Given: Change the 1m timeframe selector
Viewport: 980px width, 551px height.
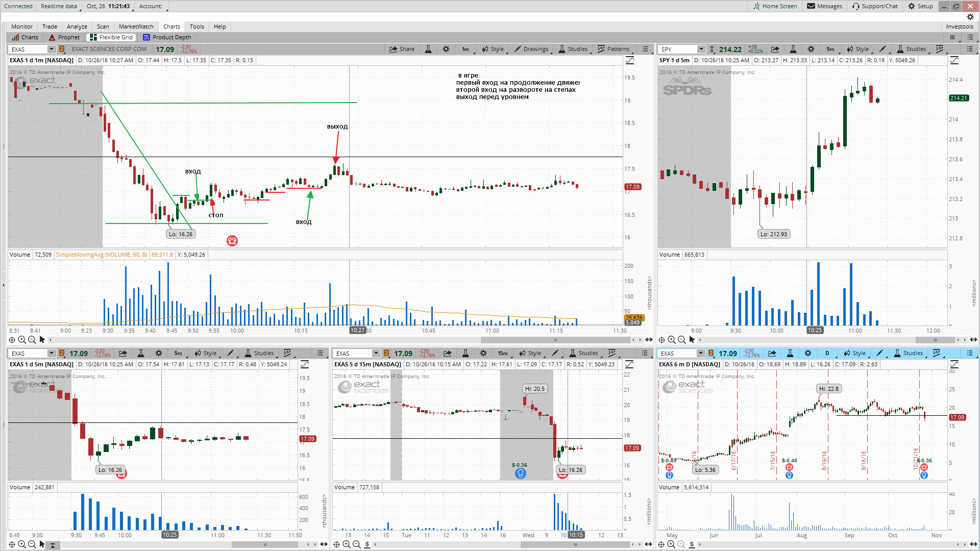Looking at the screenshot, I should coord(465,49).
